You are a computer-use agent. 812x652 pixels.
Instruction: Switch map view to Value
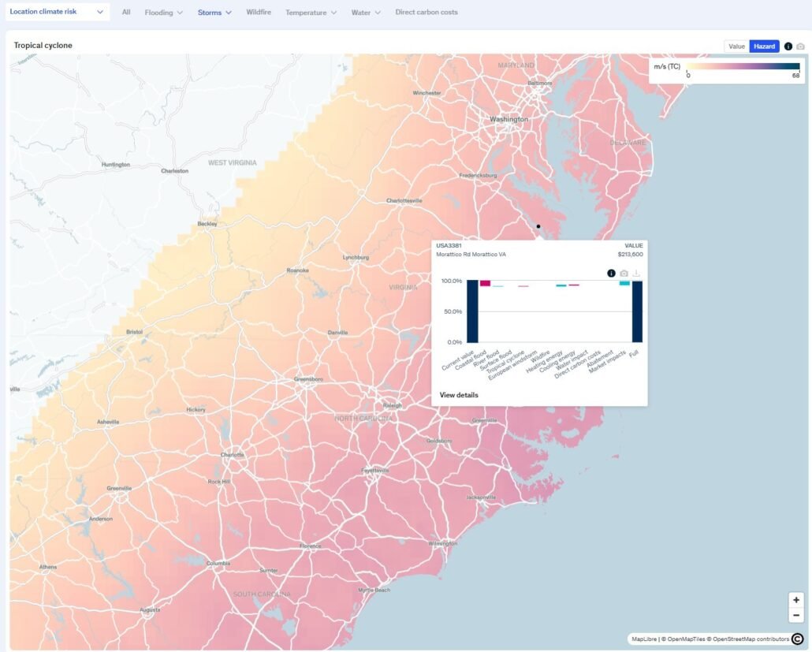coord(736,47)
